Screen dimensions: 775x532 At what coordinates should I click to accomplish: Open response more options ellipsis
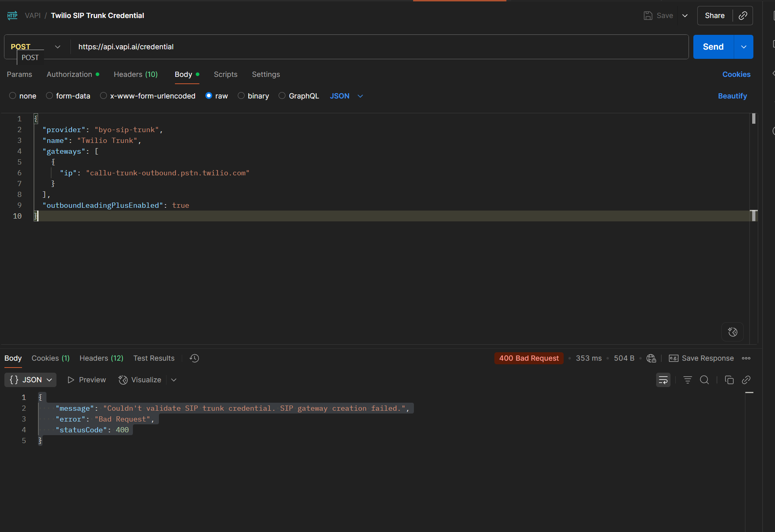[x=746, y=358]
